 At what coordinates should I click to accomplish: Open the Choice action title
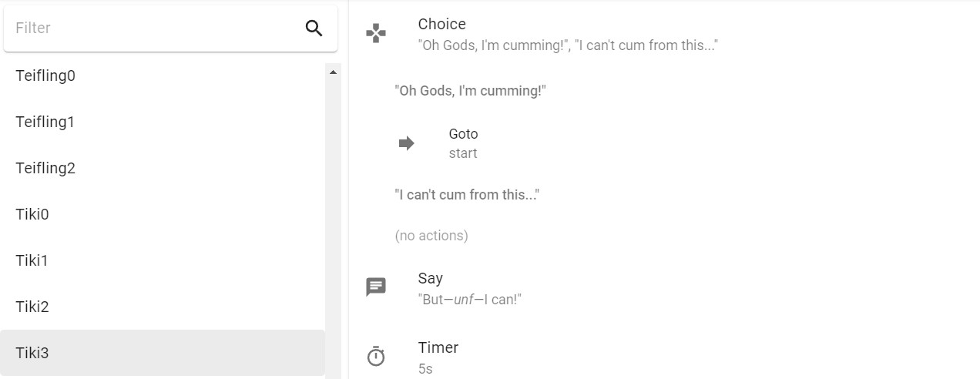(442, 24)
